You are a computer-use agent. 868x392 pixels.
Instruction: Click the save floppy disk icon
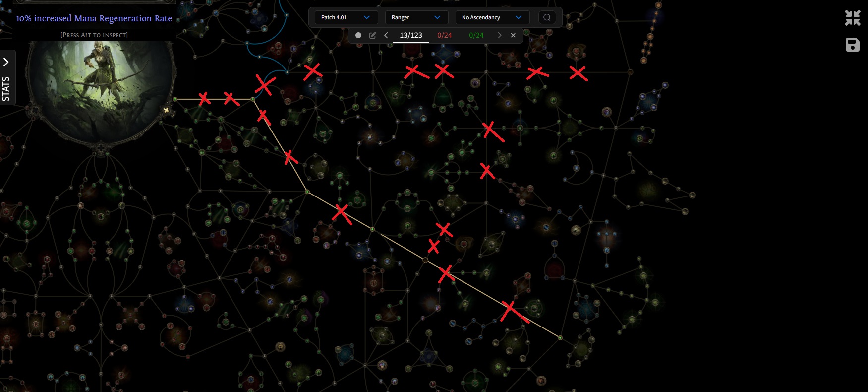(x=853, y=45)
